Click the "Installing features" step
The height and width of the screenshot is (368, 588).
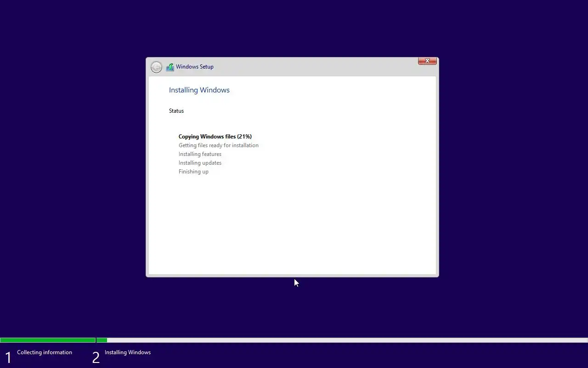[200, 154]
